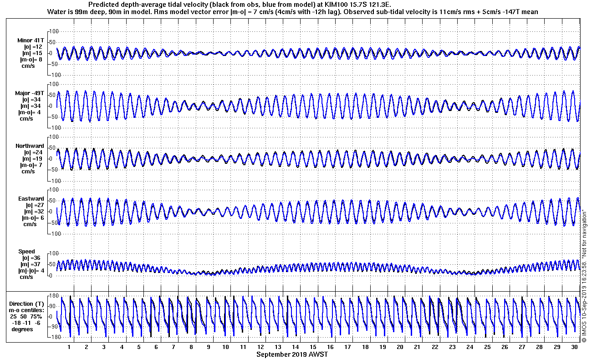Click the 'Northward' panel label
Image resolution: width=592 pixels, height=364 pixels.
[x=30, y=146]
